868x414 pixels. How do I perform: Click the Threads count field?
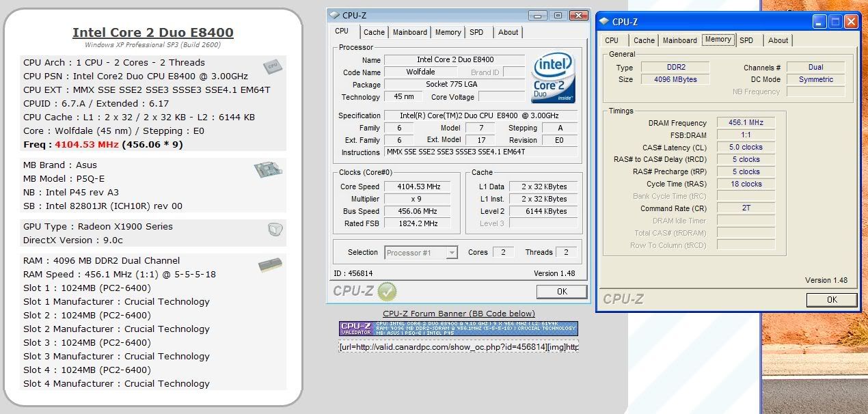[566, 252]
